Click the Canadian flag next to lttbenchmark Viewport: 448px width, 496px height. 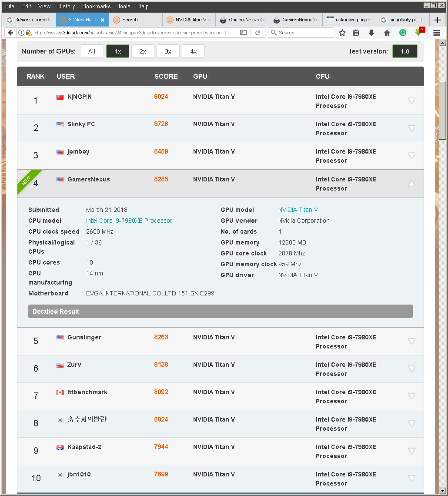(x=60, y=392)
